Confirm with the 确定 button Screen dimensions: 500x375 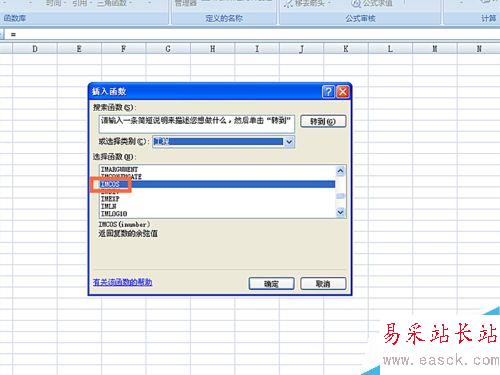point(271,284)
